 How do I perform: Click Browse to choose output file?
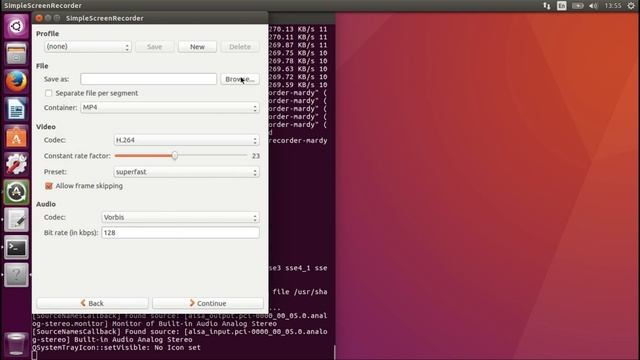(240, 79)
